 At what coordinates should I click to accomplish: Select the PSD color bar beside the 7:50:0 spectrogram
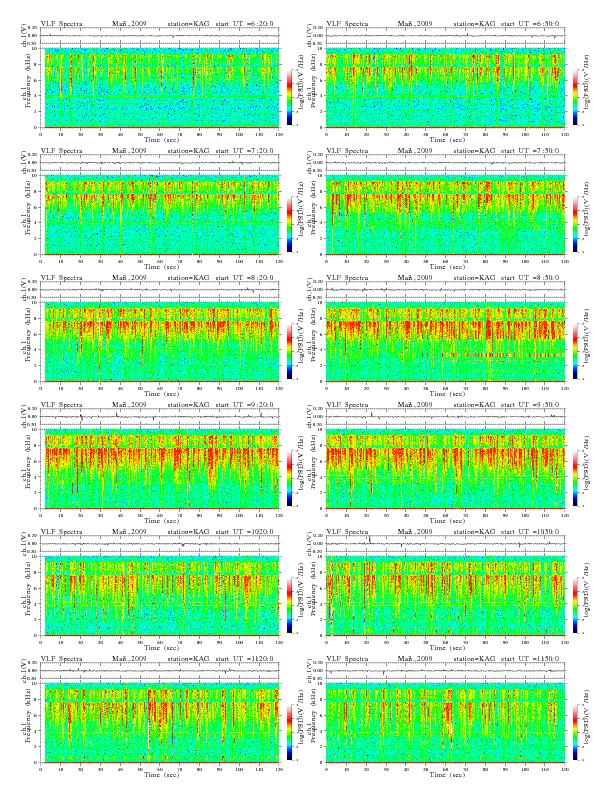coord(576,224)
